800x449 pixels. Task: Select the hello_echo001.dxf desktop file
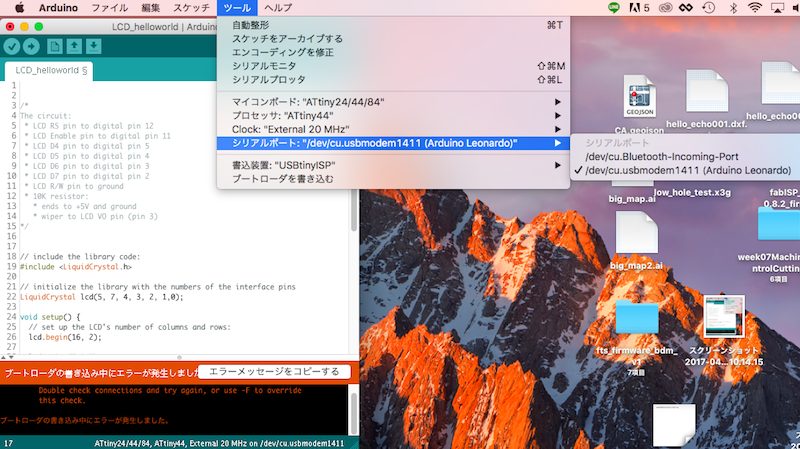[x=707, y=91]
